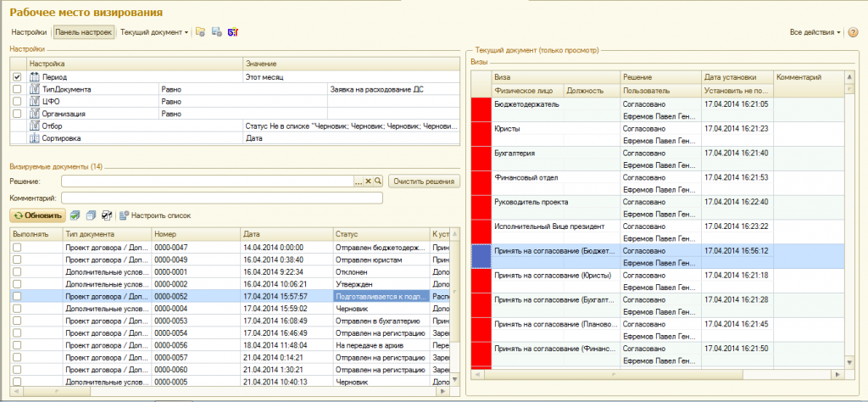The image size is (868, 402).
Task: Open the Текущий документ dropdown menu
Action: [x=154, y=32]
